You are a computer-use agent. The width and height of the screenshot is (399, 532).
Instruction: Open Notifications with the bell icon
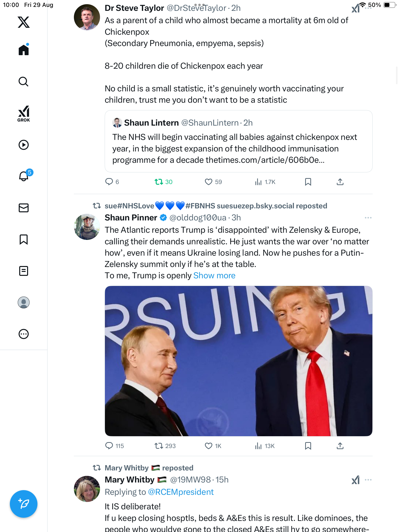pyautogui.click(x=24, y=176)
